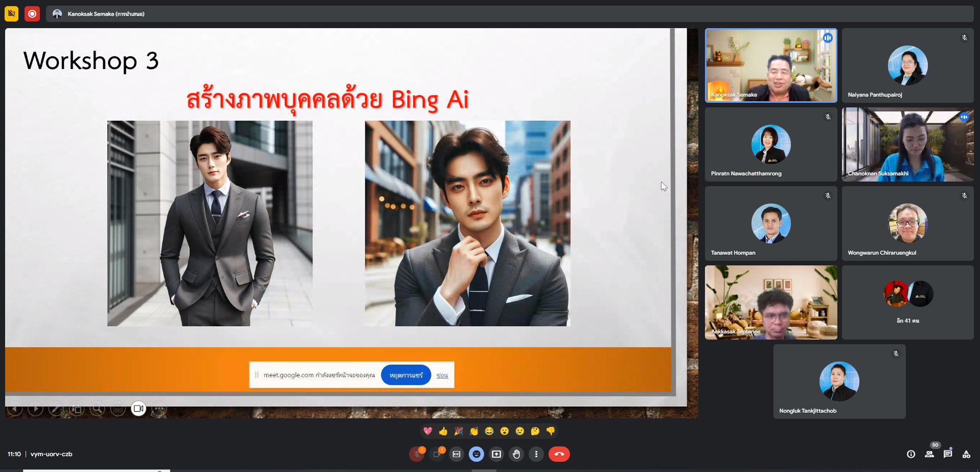The image size is (980, 472).
Task: Send the thumbs up reaction
Action: pyautogui.click(x=443, y=431)
